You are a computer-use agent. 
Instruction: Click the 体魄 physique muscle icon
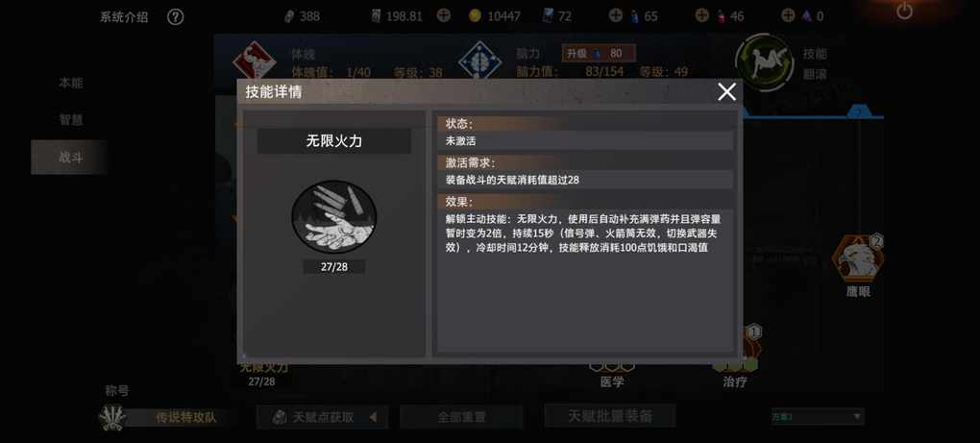[254, 62]
